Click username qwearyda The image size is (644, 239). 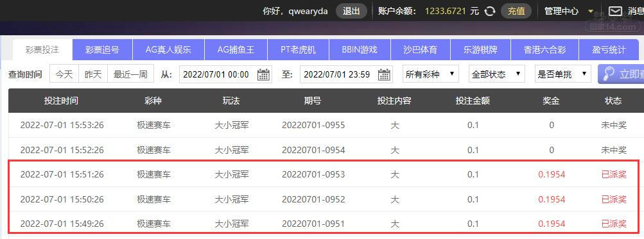click(308, 12)
